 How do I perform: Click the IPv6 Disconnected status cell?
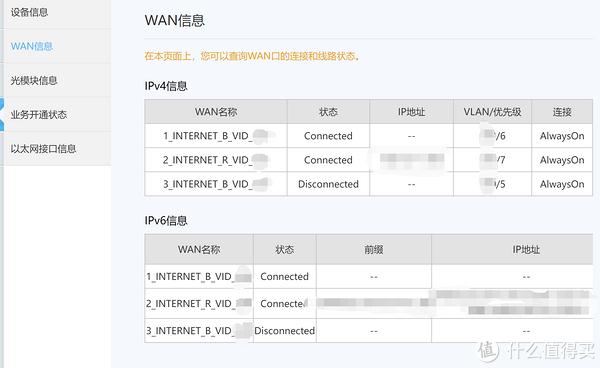click(x=285, y=331)
